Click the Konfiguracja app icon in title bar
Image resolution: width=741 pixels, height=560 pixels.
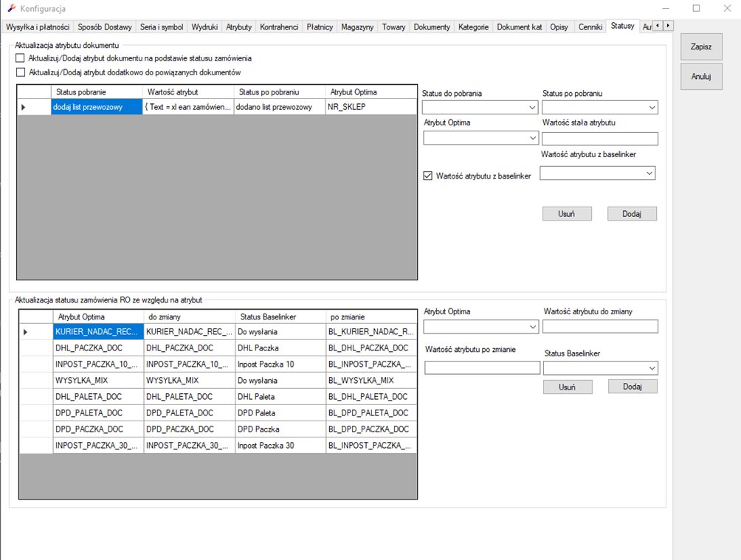(12, 8)
